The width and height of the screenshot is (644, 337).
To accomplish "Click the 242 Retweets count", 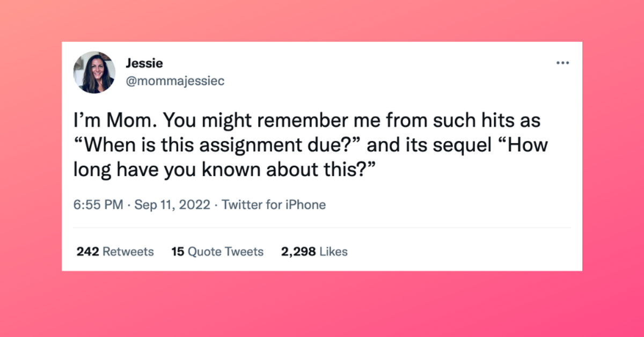I will tap(114, 251).
